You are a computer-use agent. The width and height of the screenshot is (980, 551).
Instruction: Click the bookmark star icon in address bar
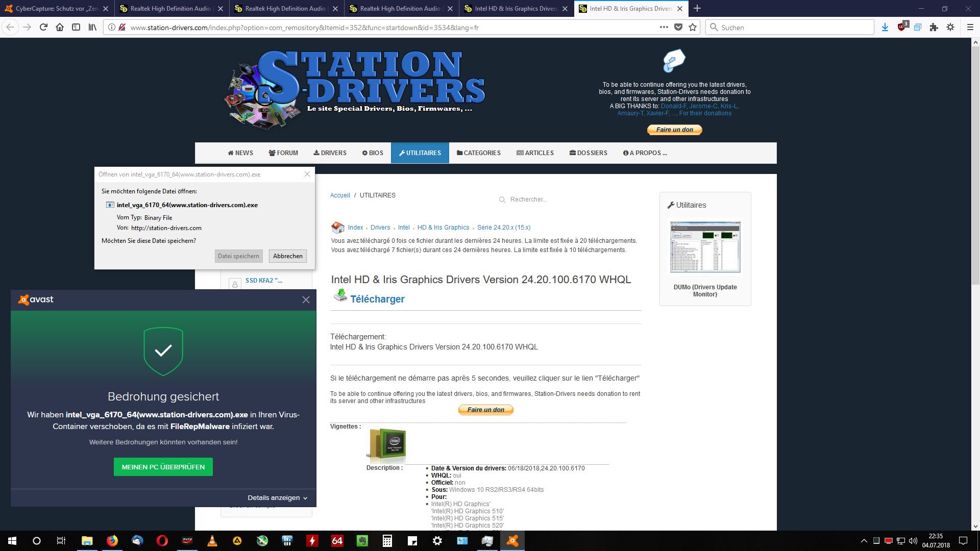click(693, 28)
